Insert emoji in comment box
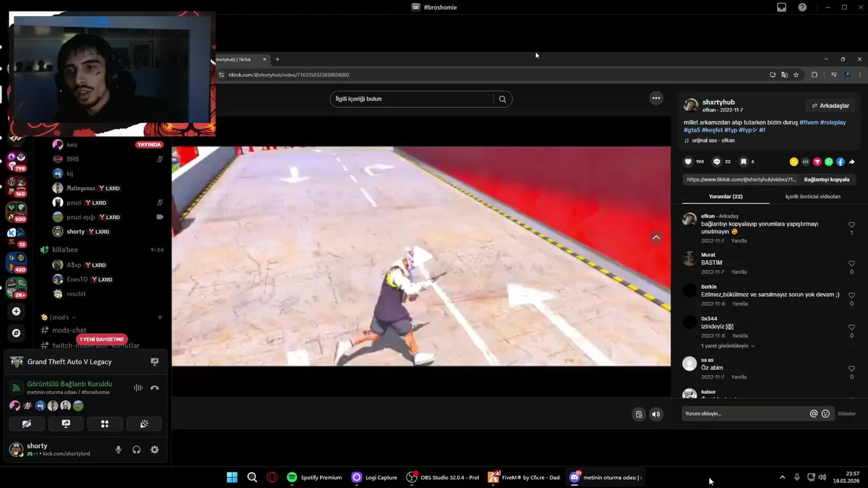This screenshot has height=488, width=868. [x=825, y=413]
